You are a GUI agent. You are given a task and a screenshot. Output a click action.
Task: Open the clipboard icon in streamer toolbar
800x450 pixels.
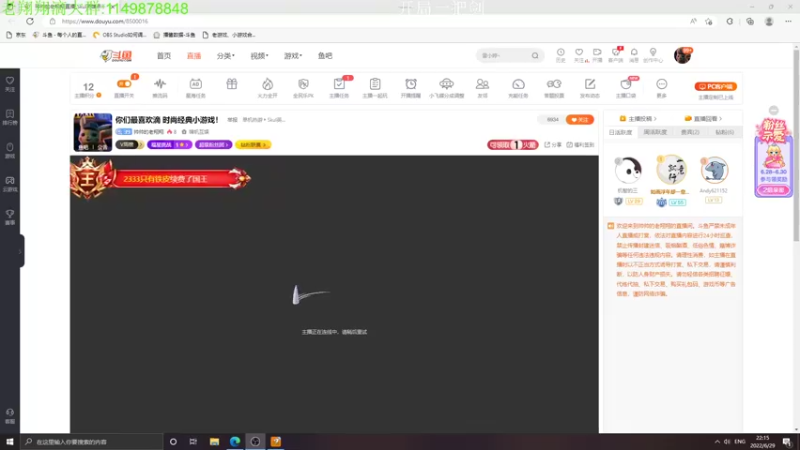[x=375, y=86]
